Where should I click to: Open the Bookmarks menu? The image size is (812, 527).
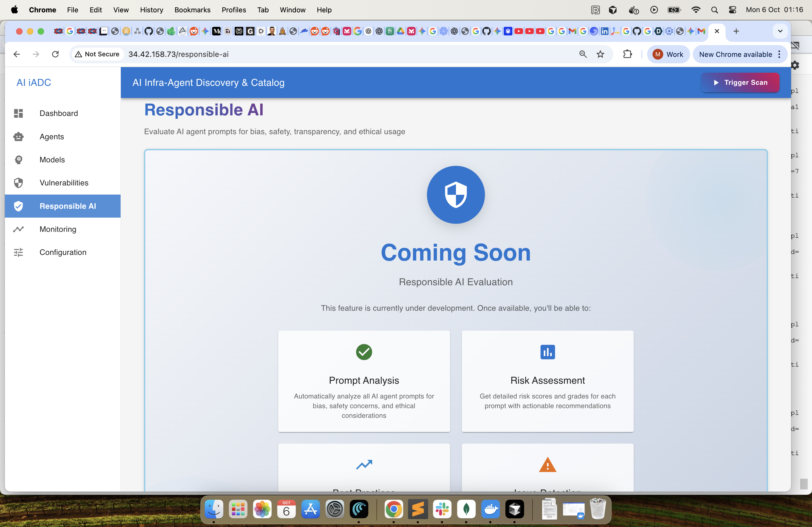(x=192, y=10)
